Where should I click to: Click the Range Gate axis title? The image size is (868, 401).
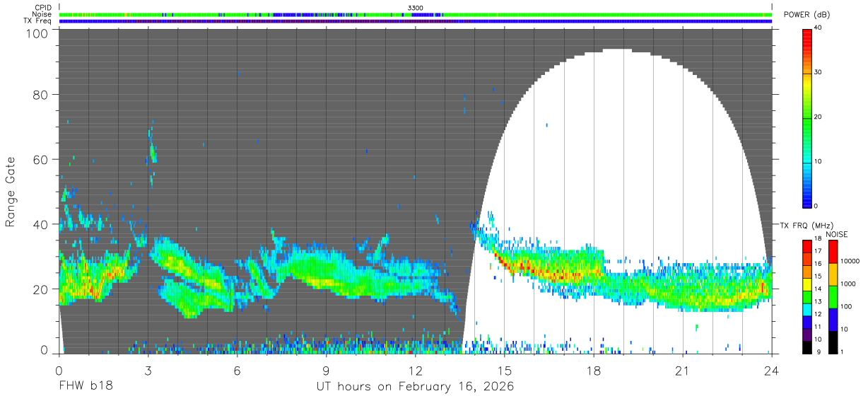(11, 192)
